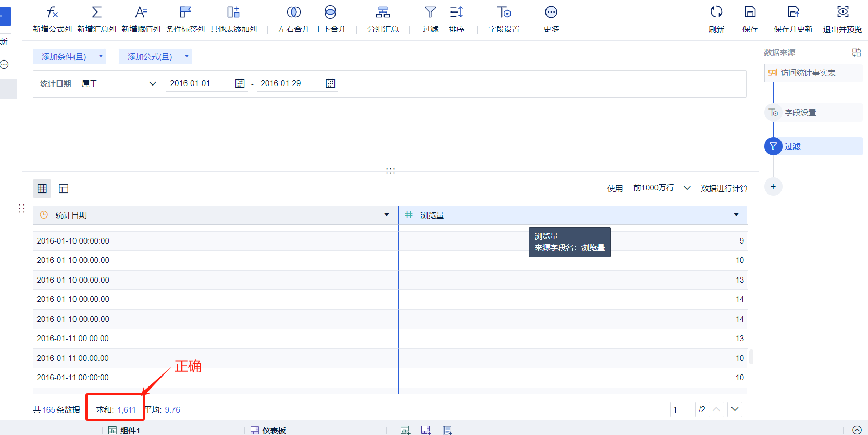This screenshot has height=435, width=868.
Task: Exit and preview (退出并预览)
Action: (842, 19)
